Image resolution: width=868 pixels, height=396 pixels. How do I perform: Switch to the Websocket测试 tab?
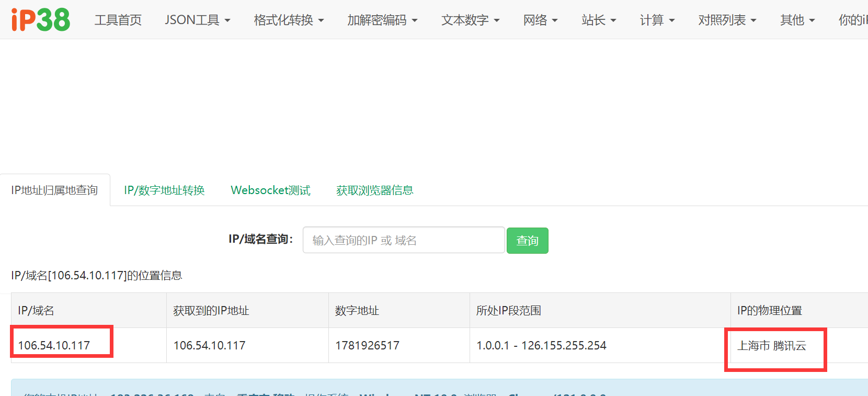pos(271,190)
